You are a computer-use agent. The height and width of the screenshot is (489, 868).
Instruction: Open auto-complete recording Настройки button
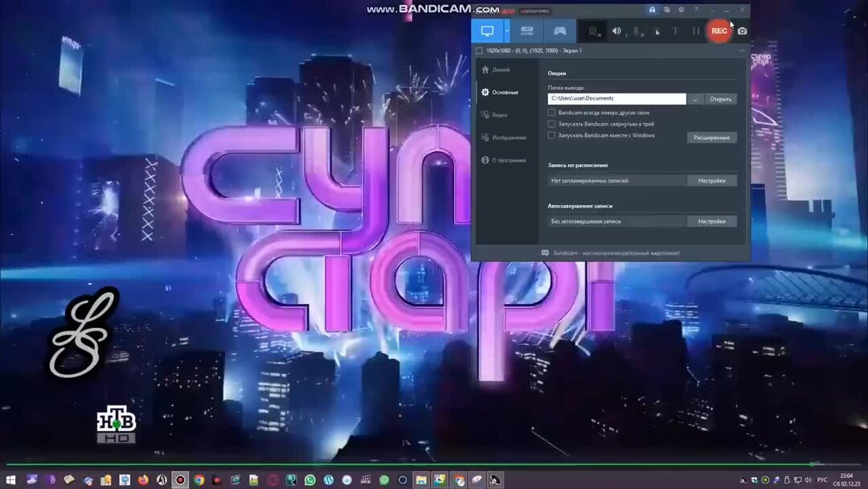tap(712, 221)
